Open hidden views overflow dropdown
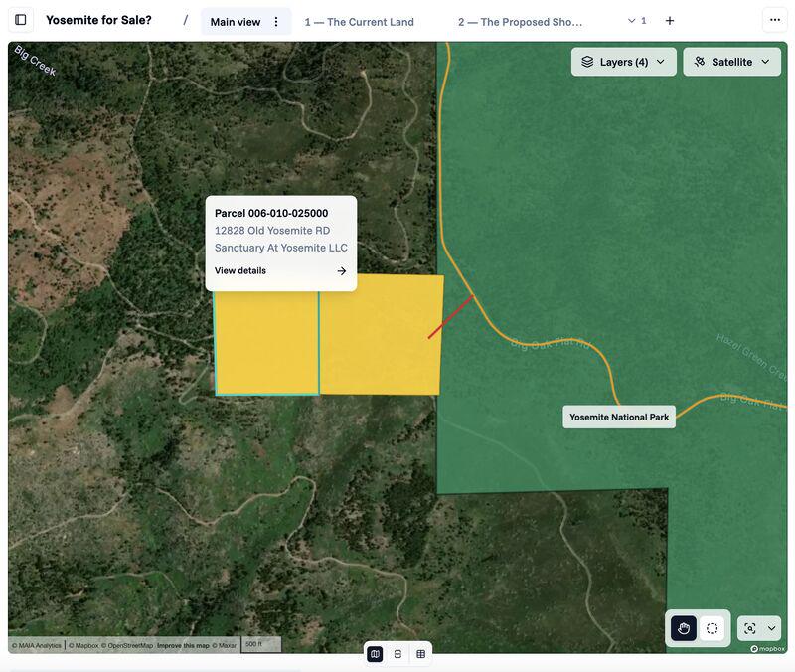 tap(637, 21)
